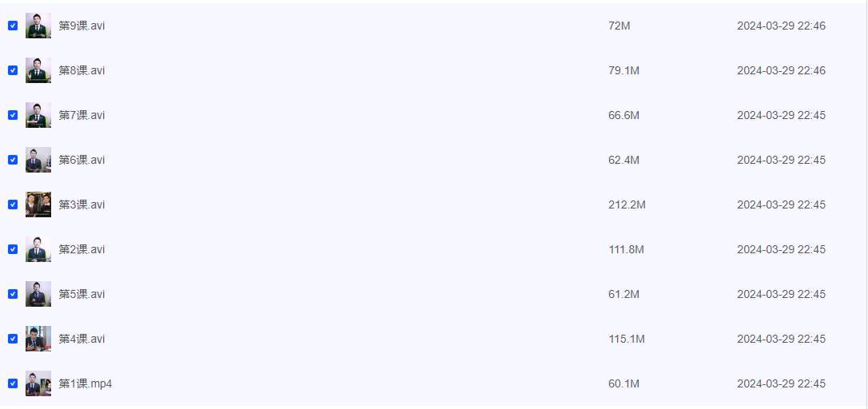
Task: Open the video thumbnail for 第9课.avi
Action: (x=38, y=26)
